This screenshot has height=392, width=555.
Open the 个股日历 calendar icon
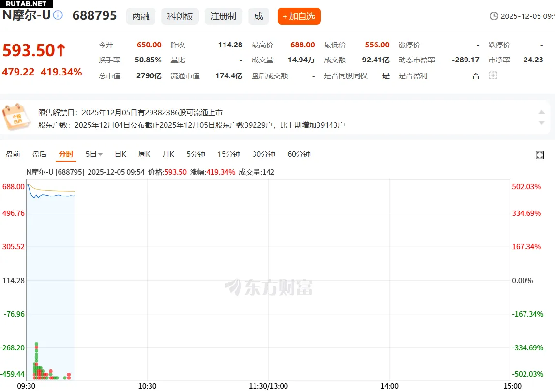17,117
